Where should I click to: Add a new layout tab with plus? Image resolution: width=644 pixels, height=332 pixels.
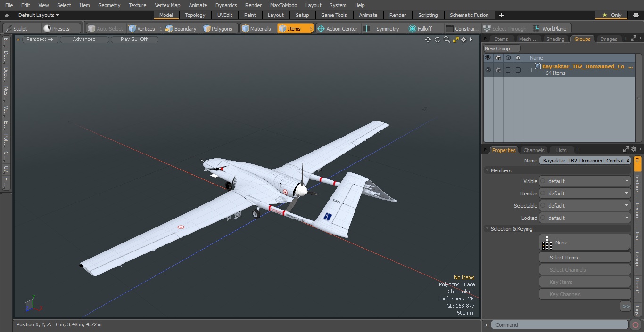[501, 15]
